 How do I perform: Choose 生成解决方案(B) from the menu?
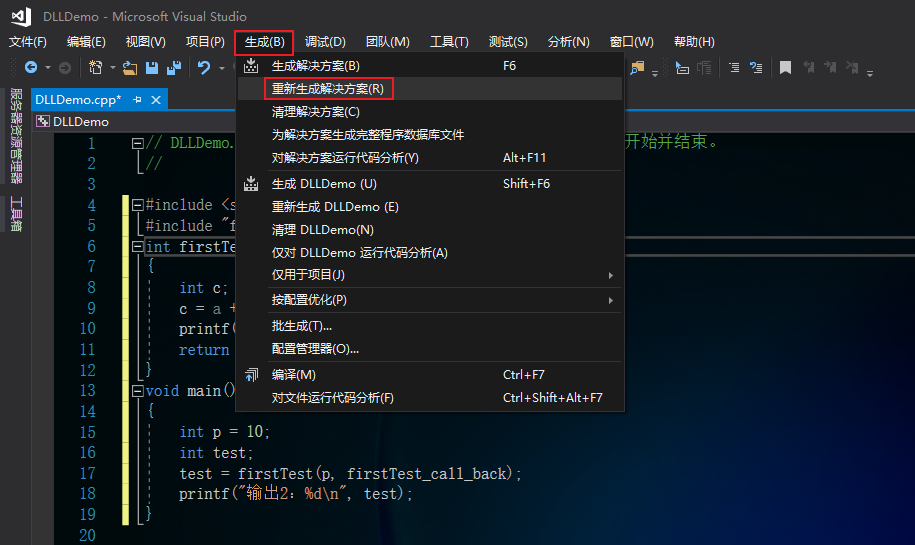pos(430,66)
